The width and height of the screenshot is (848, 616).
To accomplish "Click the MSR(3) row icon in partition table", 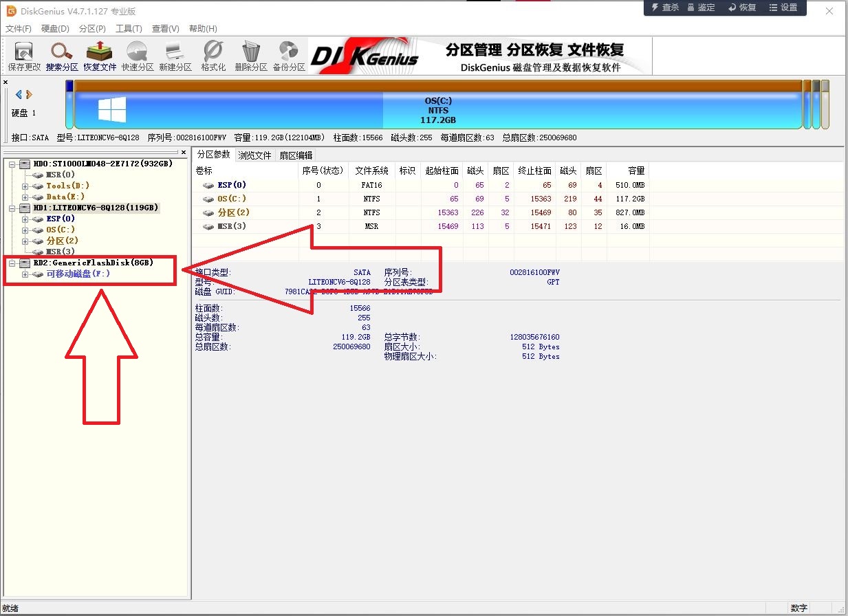I will [x=208, y=226].
